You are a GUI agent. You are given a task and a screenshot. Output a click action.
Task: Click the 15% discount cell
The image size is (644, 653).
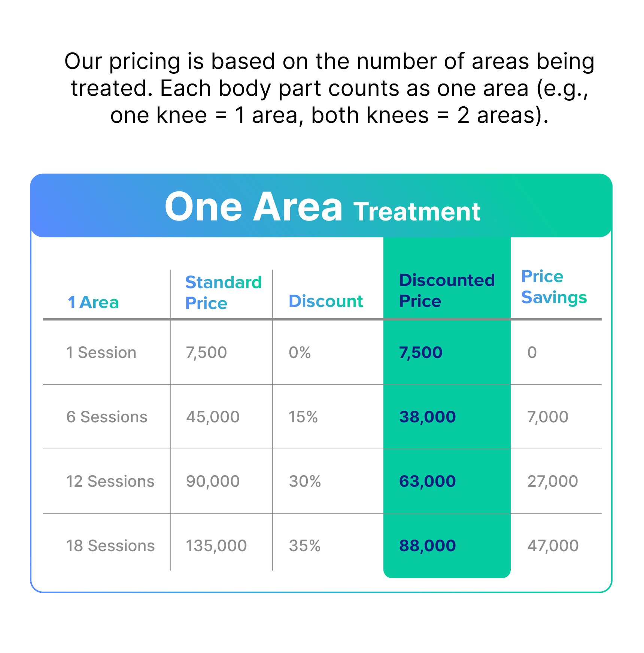tap(303, 417)
